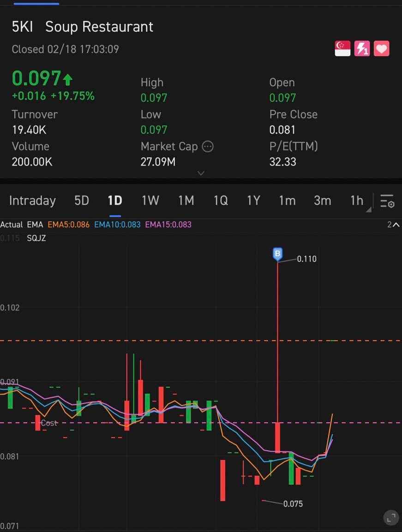Expand chart to fullscreen icon
Screen dimensions: 402x532
click(x=391, y=518)
